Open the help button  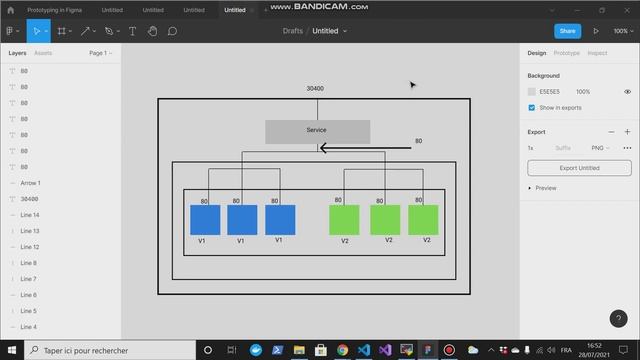[x=618, y=318]
